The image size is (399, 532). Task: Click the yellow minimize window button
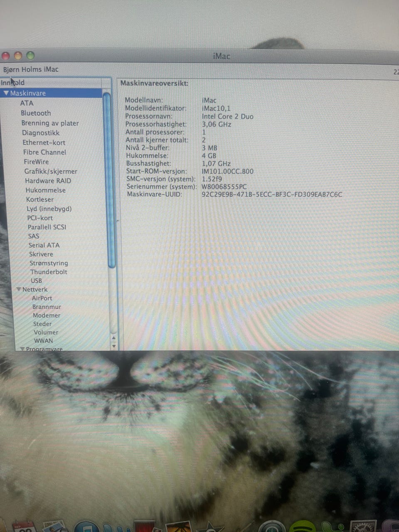pos(18,55)
